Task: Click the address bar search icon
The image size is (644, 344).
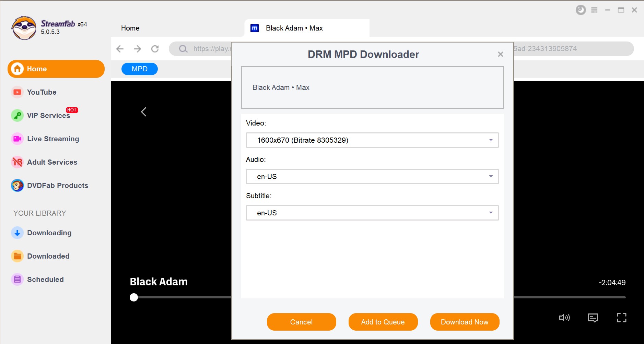Action: (x=183, y=49)
